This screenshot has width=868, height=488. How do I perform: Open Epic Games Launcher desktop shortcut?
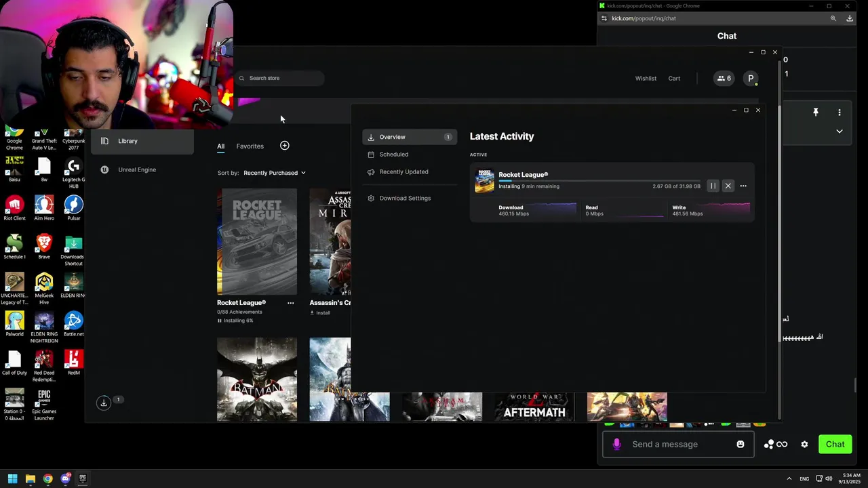[x=44, y=404]
